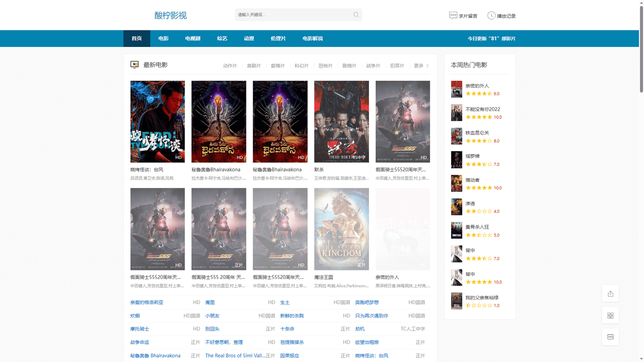Click the floating chat bubble icon
Viewport: 644px width, 362px height.
pos(610,337)
